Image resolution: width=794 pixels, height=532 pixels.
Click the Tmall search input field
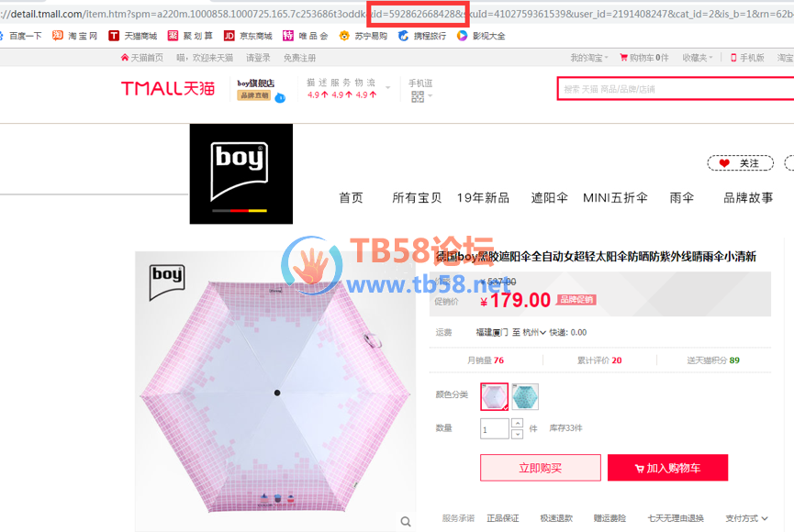(676, 89)
